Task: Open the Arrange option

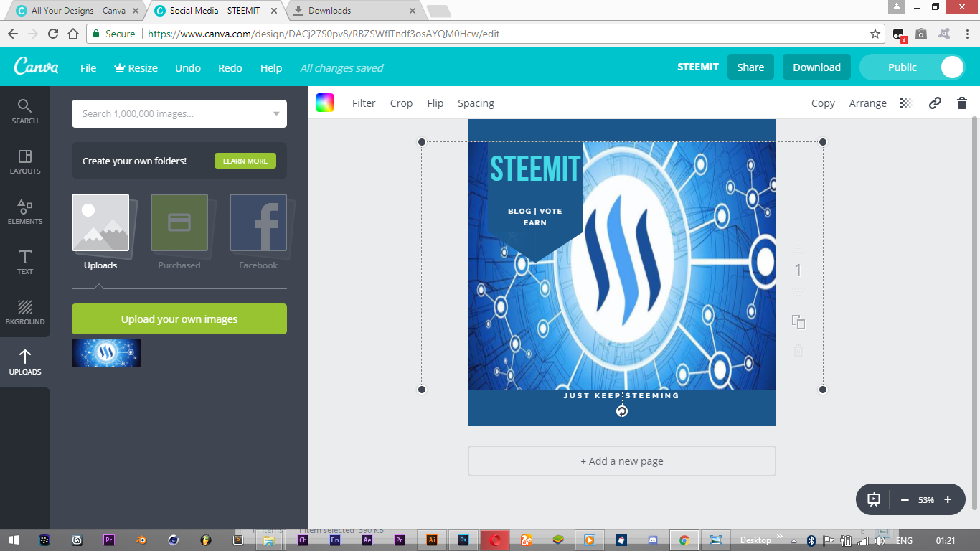Action: coord(868,103)
